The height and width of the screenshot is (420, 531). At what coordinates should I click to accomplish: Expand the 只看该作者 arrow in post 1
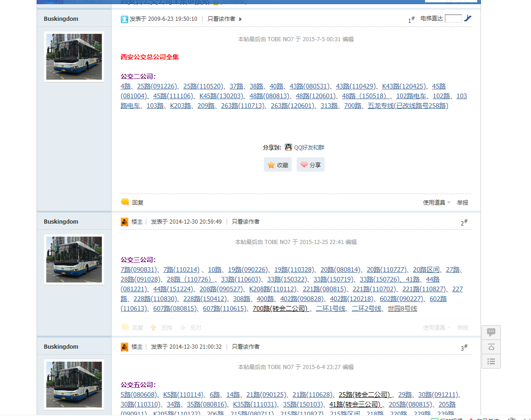240,19
